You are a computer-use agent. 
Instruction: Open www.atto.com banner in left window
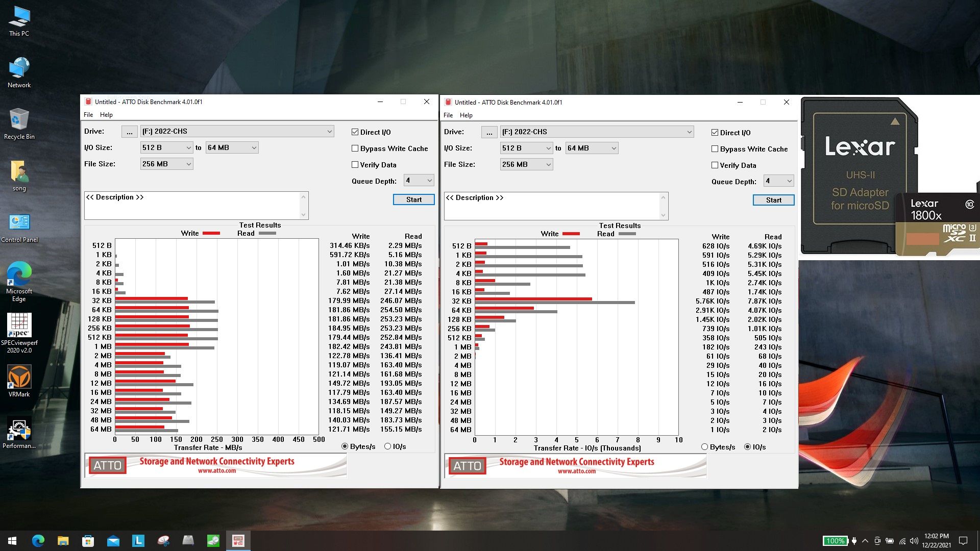tap(216, 465)
